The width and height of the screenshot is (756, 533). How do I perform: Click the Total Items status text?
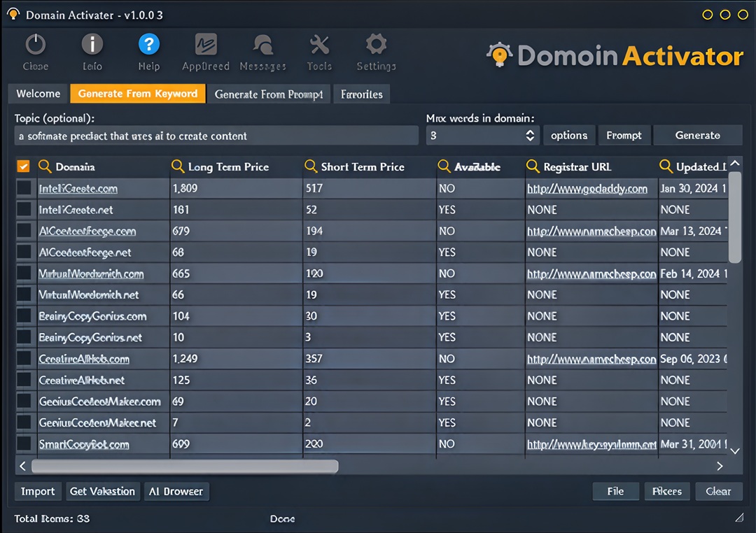[x=52, y=518]
